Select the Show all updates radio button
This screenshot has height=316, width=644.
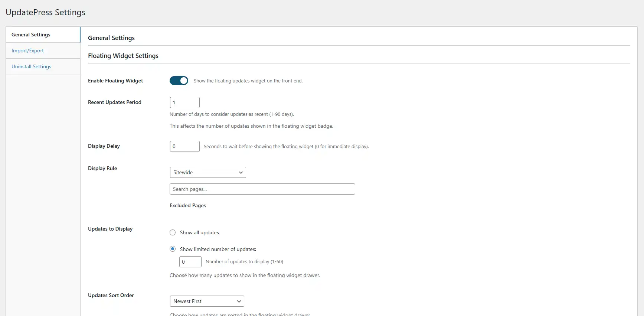pos(173,232)
